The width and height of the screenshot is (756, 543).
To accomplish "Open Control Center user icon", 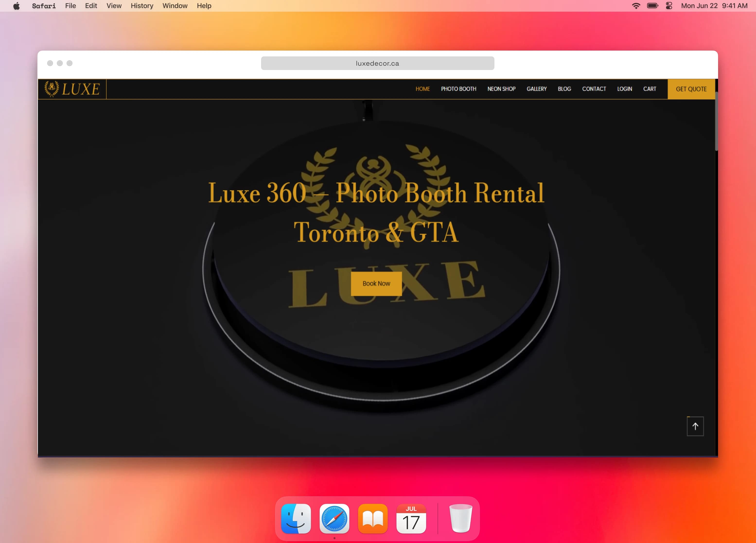I will tap(669, 6).
